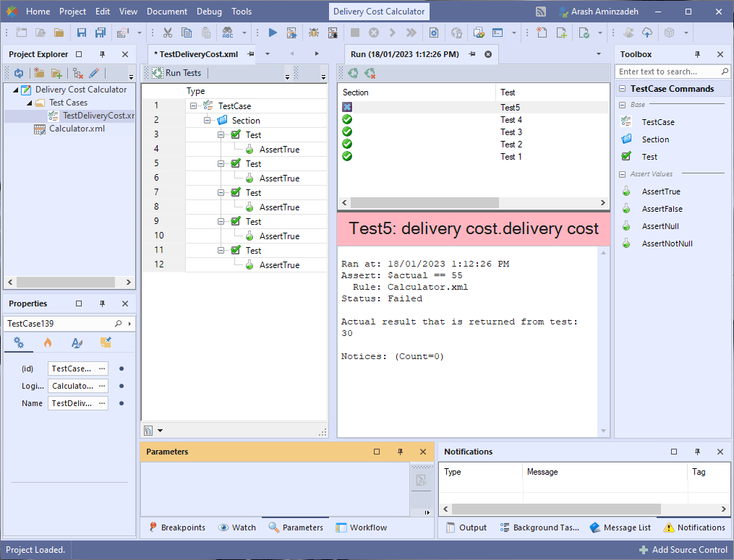Collapse Assert Values group in Toolbox
This screenshot has height=560, width=734.
coord(622,174)
